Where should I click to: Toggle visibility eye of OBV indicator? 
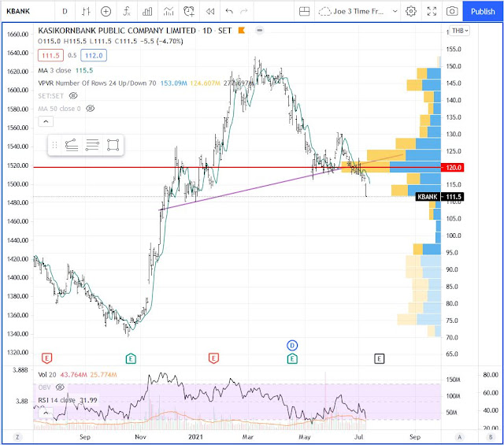60,388
